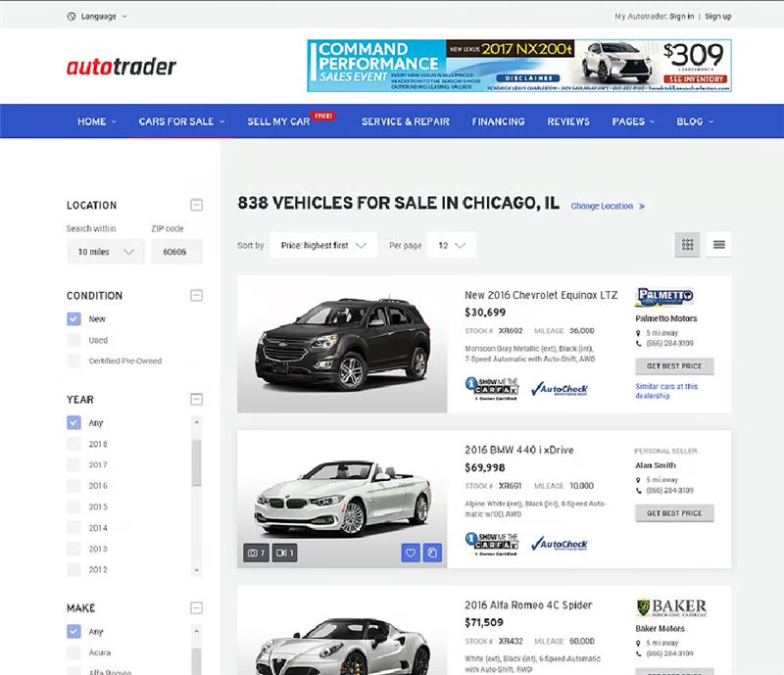Click the Alfa Romeo 4C Spider photo

pyautogui.click(x=342, y=631)
